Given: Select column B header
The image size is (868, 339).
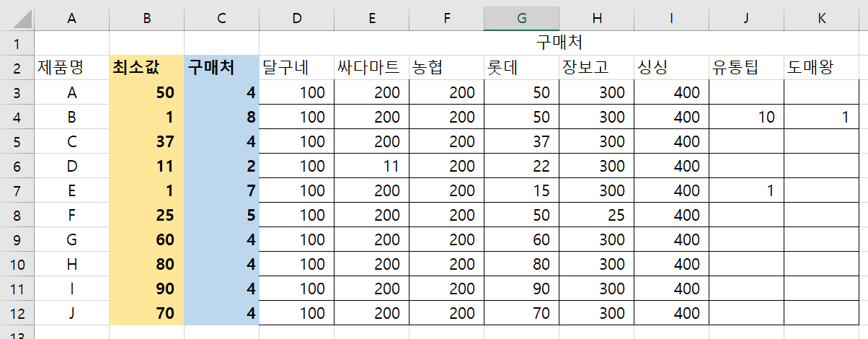Looking at the screenshot, I should (x=146, y=19).
